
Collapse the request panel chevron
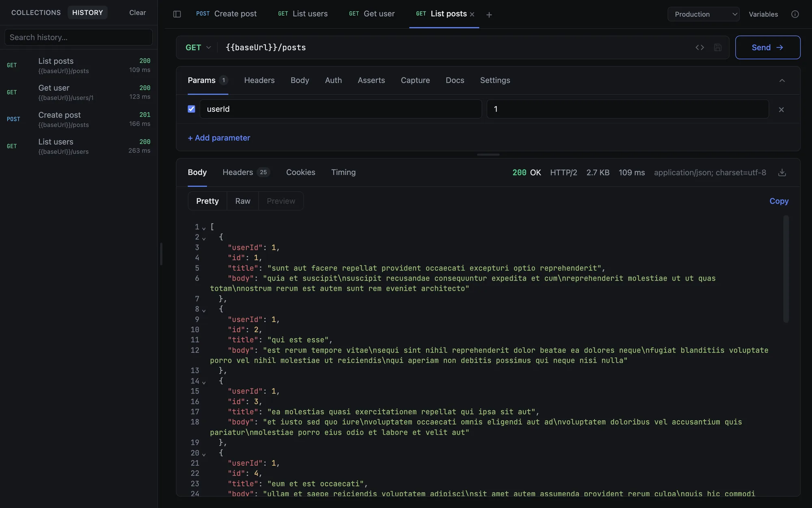tap(782, 80)
